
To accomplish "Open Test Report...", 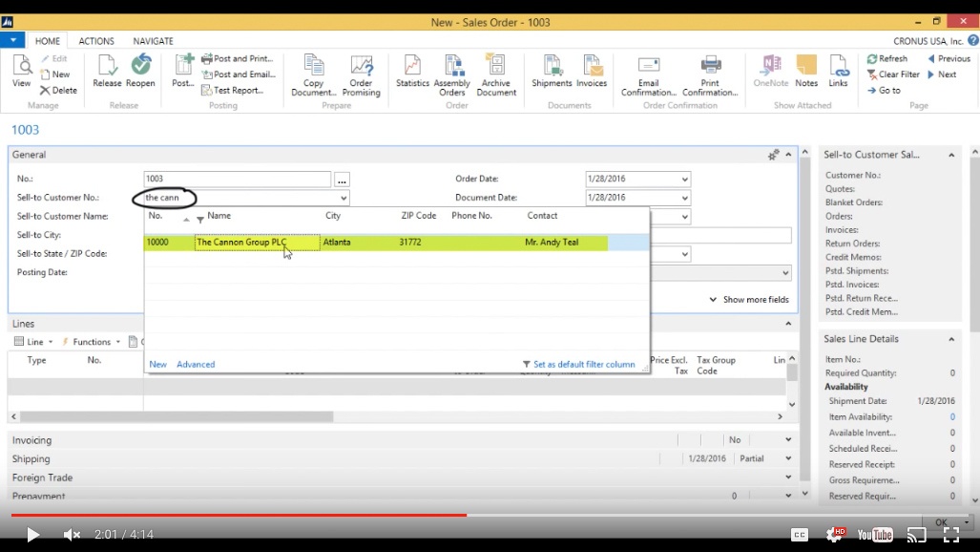I will [232, 90].
